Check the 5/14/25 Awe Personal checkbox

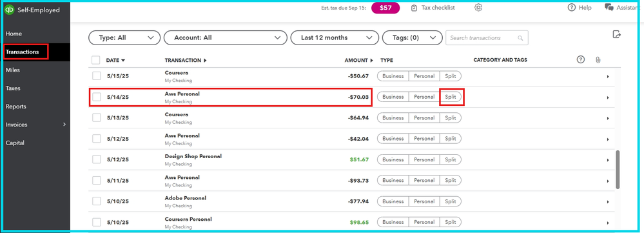97,97
